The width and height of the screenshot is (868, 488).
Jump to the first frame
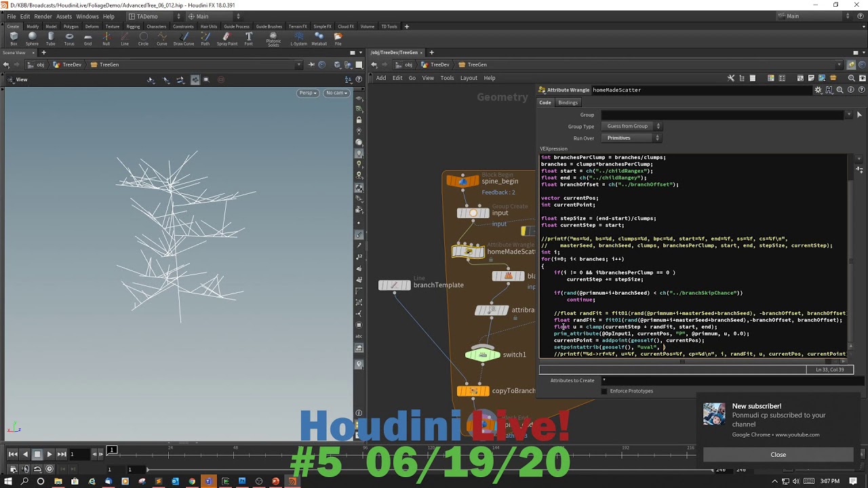(13, 454)
